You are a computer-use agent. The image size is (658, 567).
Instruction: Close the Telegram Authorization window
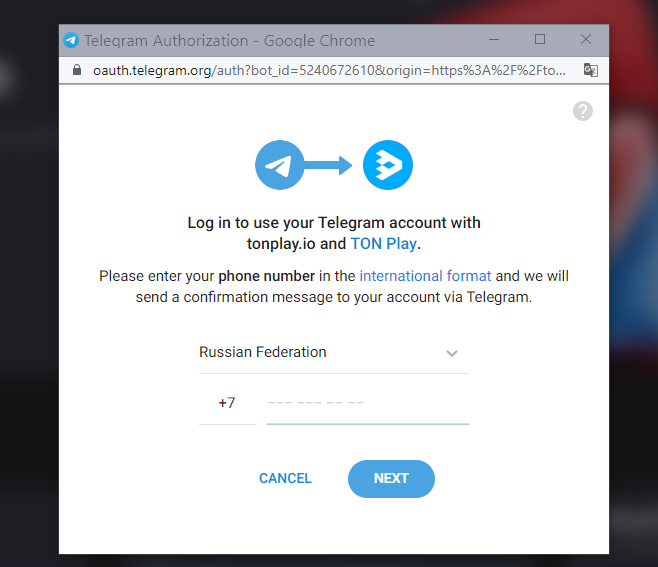coord(586,39)
